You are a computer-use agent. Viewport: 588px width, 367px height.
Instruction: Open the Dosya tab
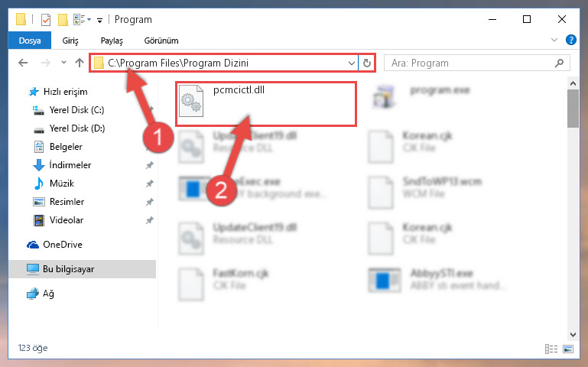[30, 41]
